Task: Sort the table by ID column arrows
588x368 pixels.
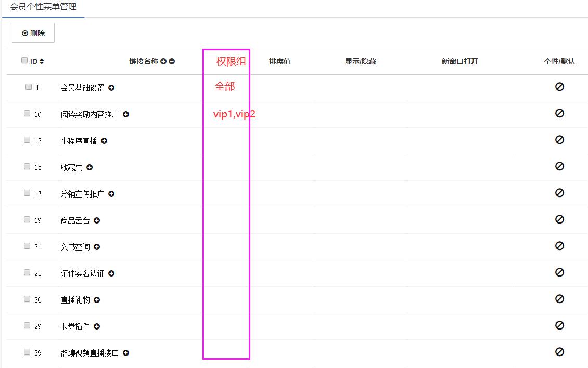Action: click(42, 61)
